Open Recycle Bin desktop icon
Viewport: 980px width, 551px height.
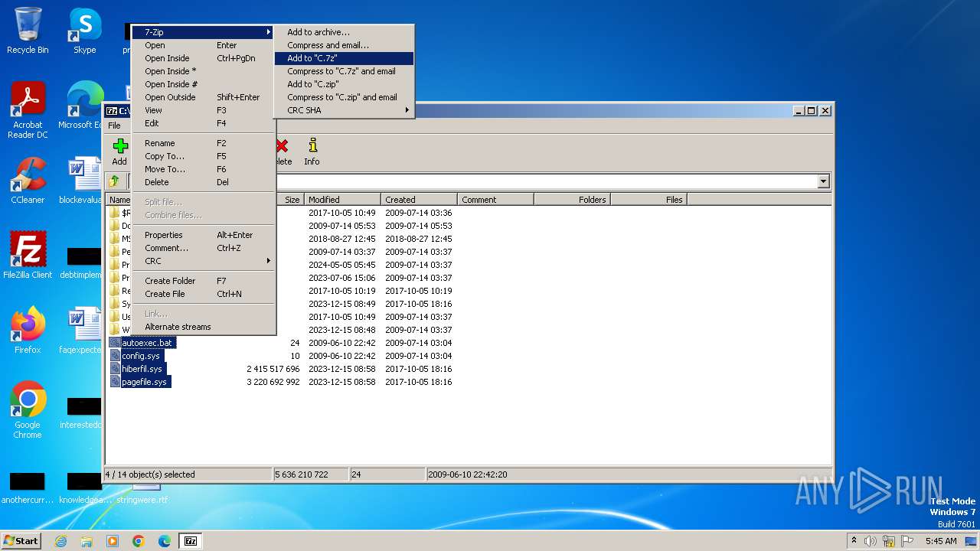tap(28, 31)
